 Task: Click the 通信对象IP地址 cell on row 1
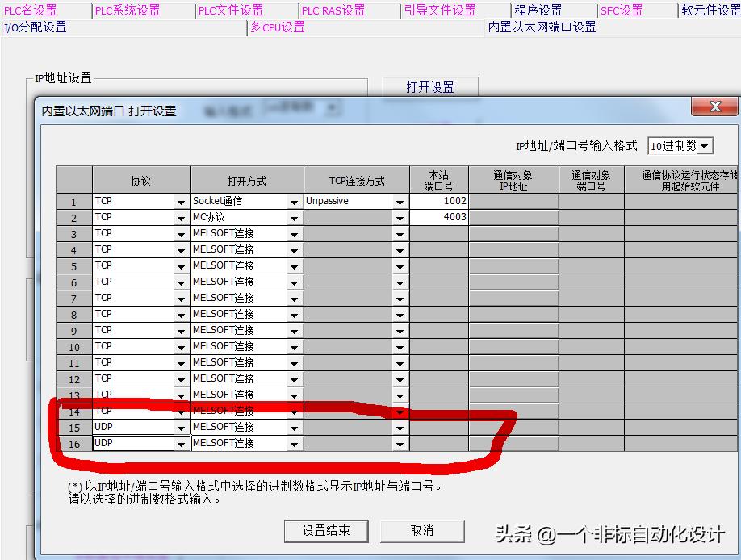point(515,201)
